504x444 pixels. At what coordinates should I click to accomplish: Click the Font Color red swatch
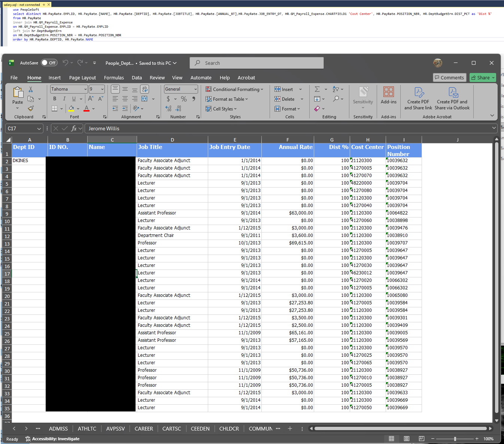pyautogui.click(x=86, y=109)
